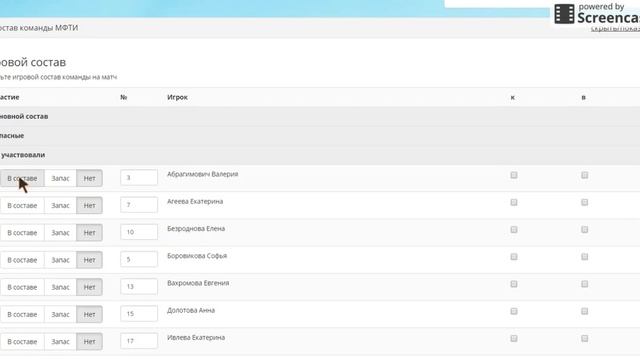Edit number field for Ивлева Екатерина
The image size is (640, 360).
(139, 341)
